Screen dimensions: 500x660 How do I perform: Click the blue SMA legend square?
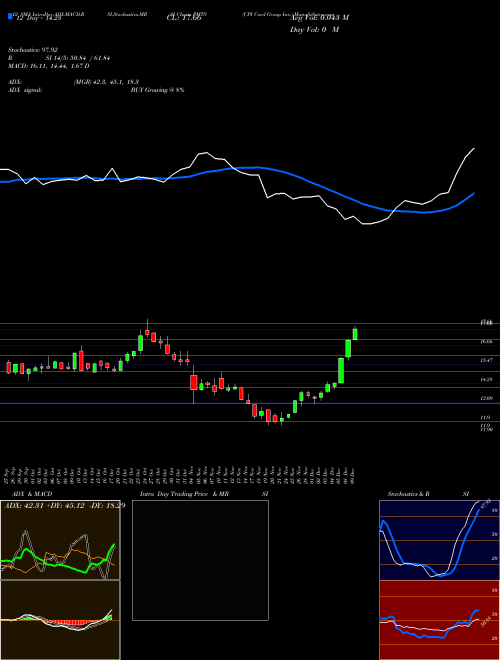point(10,16)
